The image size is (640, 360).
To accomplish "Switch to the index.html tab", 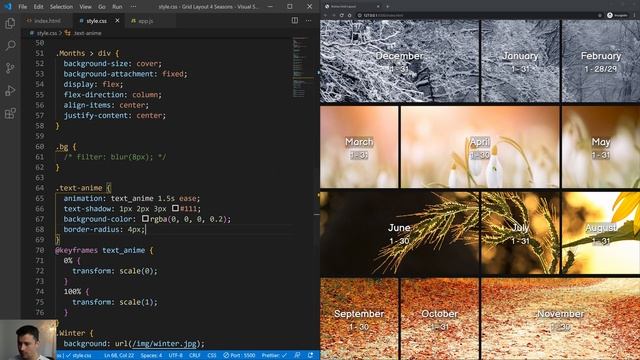I will click(47, 20).
